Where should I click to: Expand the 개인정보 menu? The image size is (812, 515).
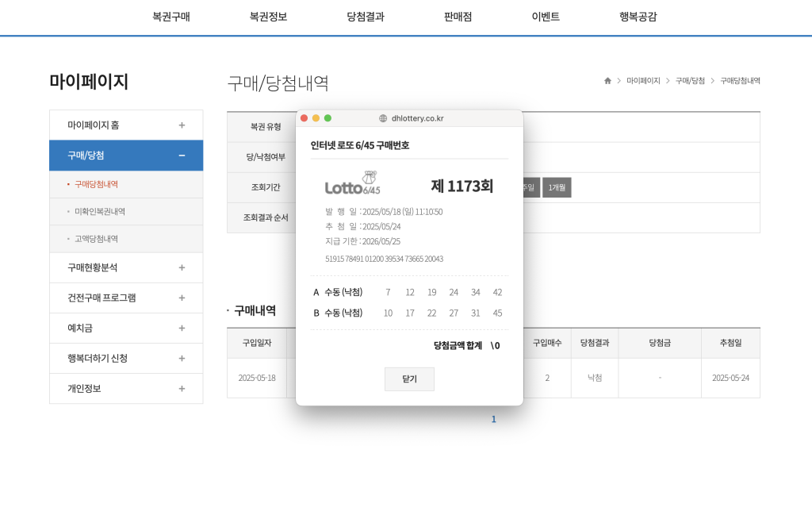coord(182,388)
